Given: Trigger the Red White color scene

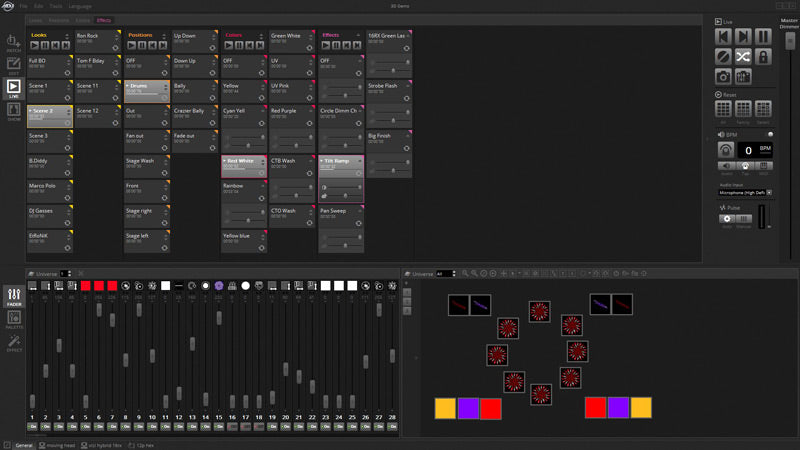Looking at the screenshot, I should click(x=243, y=164).
